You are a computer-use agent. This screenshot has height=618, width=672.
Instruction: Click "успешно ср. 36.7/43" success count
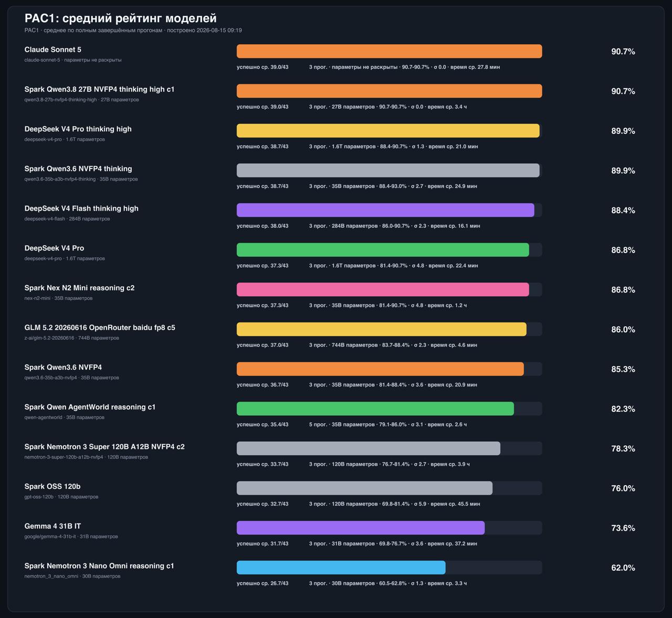tap(262, 385)
